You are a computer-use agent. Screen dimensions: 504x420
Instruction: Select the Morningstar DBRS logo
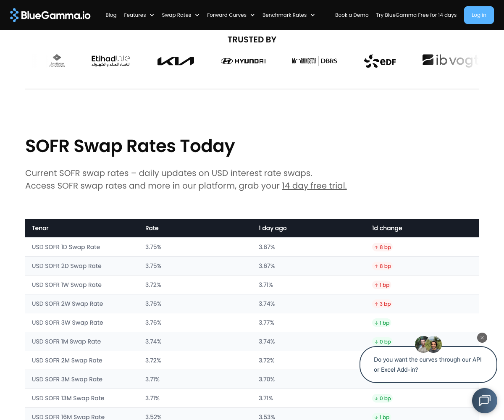pos(315,61)
